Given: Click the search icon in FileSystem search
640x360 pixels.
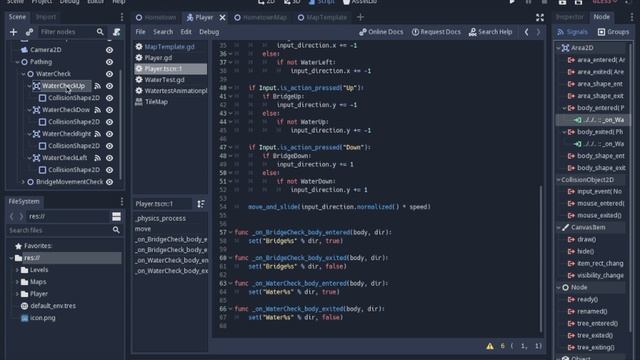Looking at the screenshot, I should pyautogui.click(x=116, y=230).
